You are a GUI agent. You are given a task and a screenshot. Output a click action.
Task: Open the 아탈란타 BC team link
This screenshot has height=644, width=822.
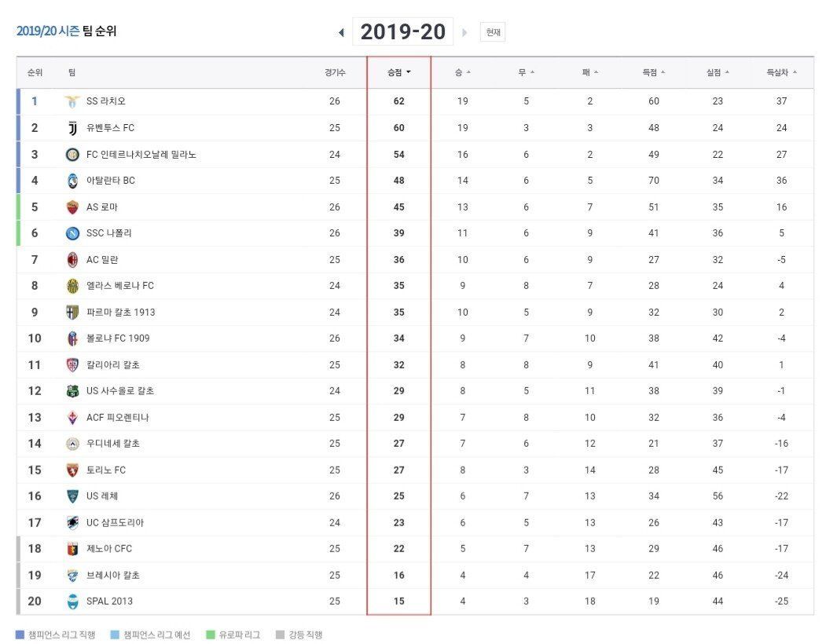(110, 181)
